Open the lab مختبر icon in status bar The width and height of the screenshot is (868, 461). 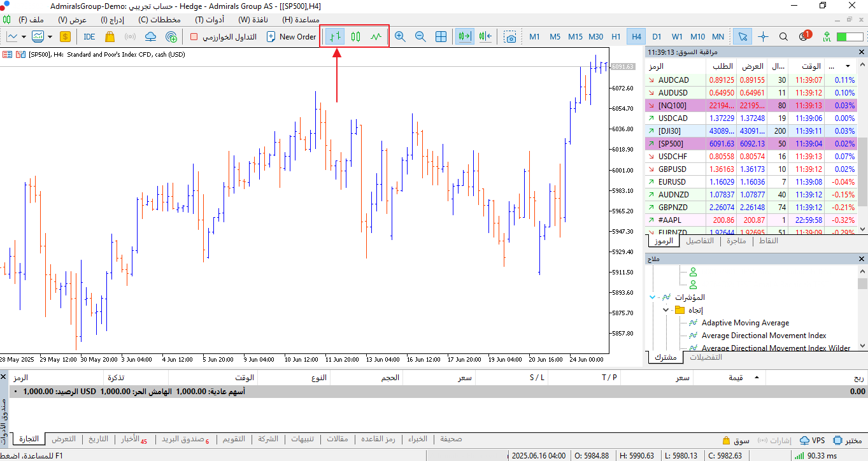847,441
